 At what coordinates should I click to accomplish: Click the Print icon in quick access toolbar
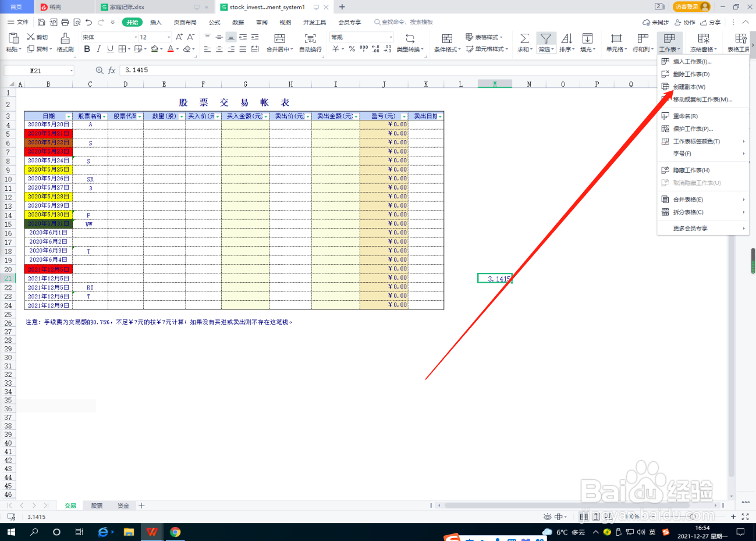65,22
